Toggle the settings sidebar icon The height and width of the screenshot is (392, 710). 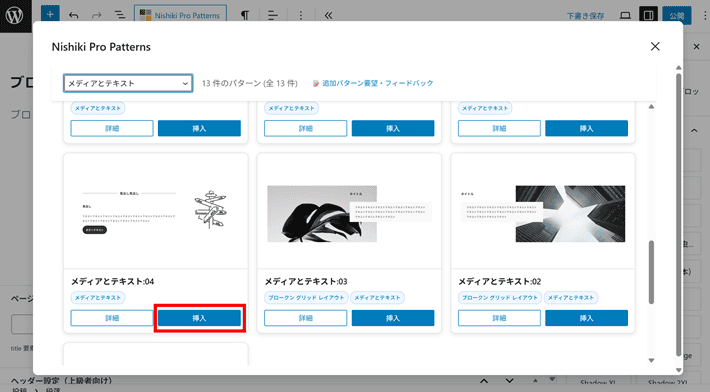coord(648,15)
